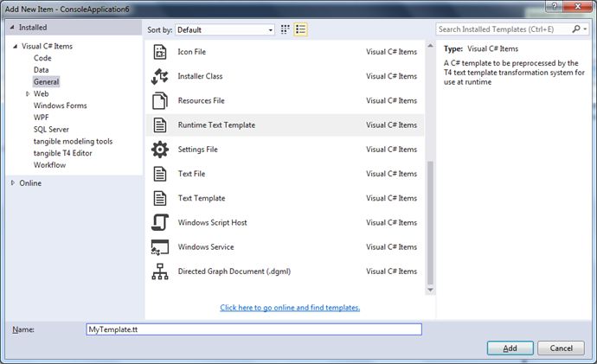597x364 pixels.
Task: Select the Installer Class row text
Action: pyautogui.click(x=200, y=76)
